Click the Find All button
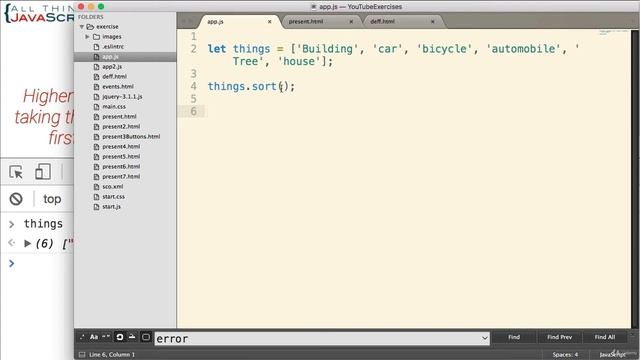The height and width of the screenshot is (360, 640). 604,337
